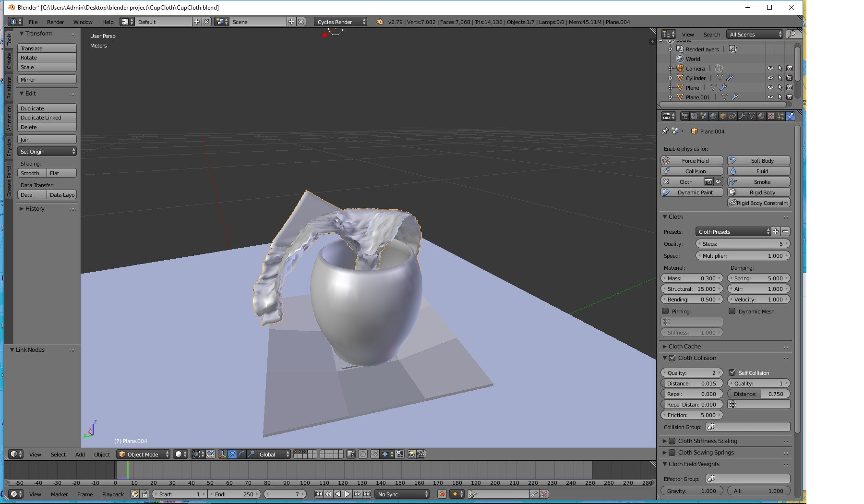Image resolution: width=864 pixels, height=504 pixels.
Task: Open the Global orientation dropdown
Action: pos(274,454)
